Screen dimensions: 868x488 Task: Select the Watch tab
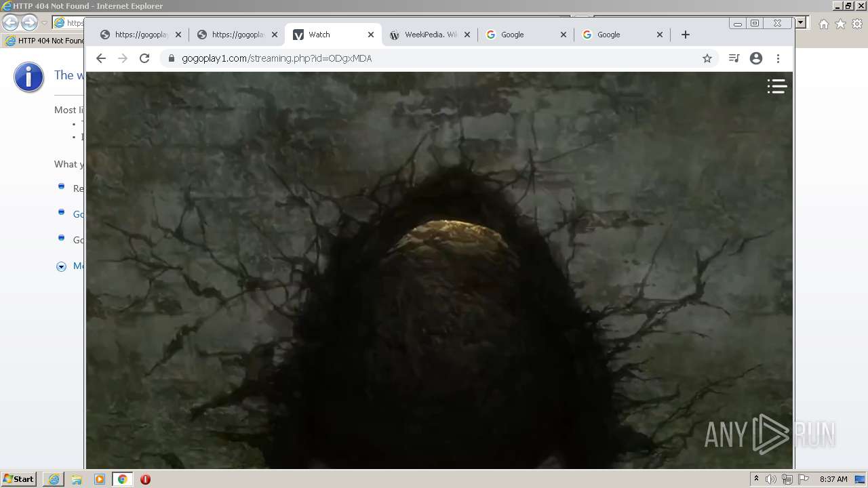(x=332, y=35)
